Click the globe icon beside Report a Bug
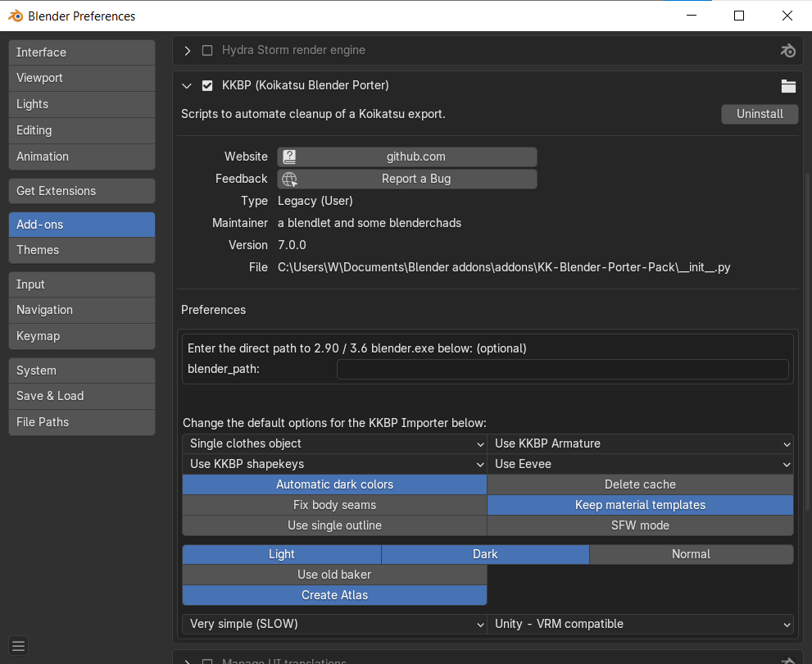 pyautogui.click(x=289, y=180)
